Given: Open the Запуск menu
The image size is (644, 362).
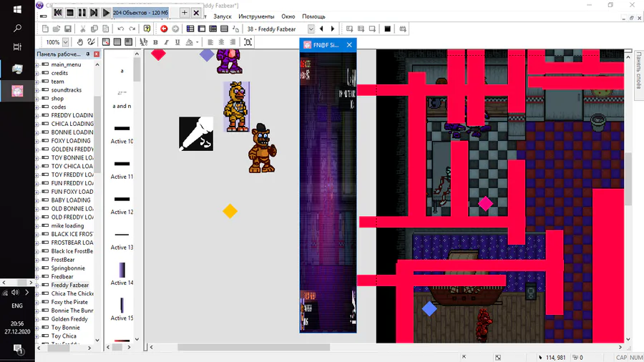Looking at the screenshot, I should pos(223,16).
